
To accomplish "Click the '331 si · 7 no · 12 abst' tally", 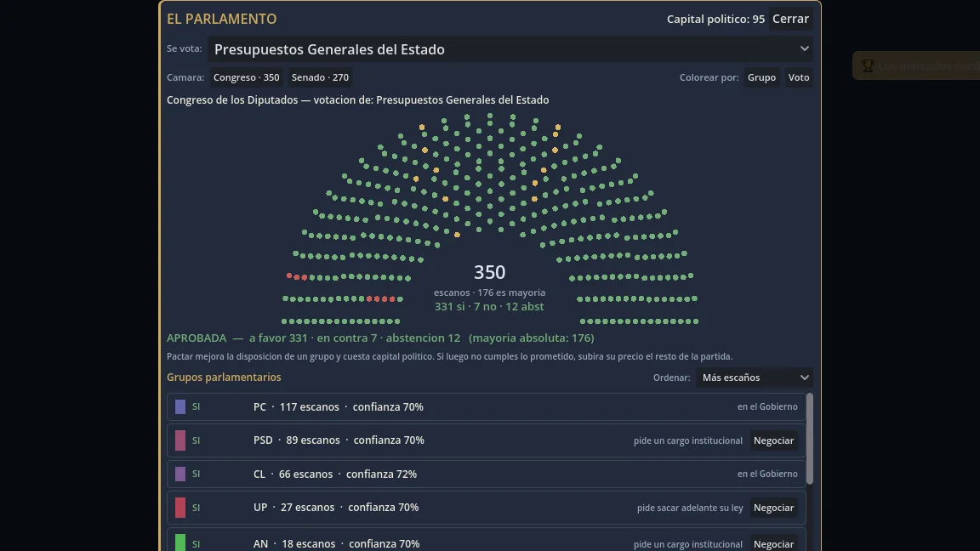I will [489, 307].
